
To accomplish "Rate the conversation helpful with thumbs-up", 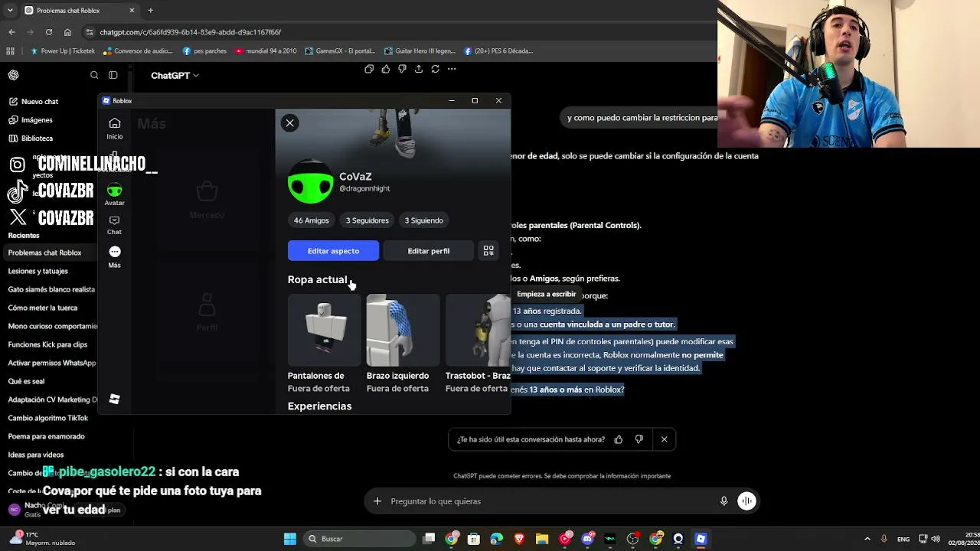I will click(x=619, y=439).
